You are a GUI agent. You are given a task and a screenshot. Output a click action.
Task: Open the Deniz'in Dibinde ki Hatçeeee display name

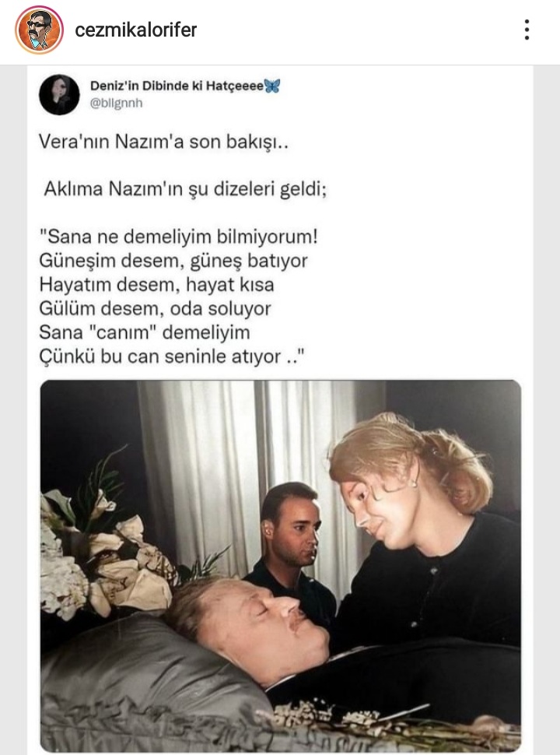pos(177,86)
